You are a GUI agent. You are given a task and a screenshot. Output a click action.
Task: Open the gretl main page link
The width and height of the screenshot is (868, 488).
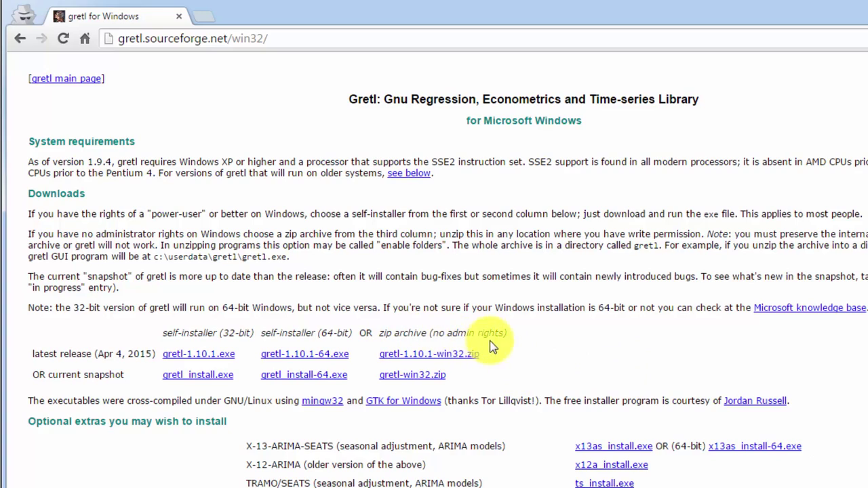(66, 79)
